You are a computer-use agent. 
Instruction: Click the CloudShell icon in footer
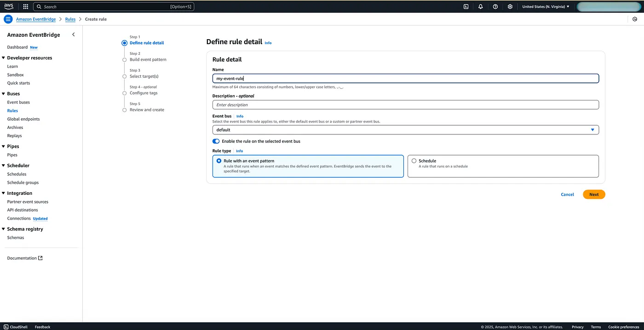(6, 327)
